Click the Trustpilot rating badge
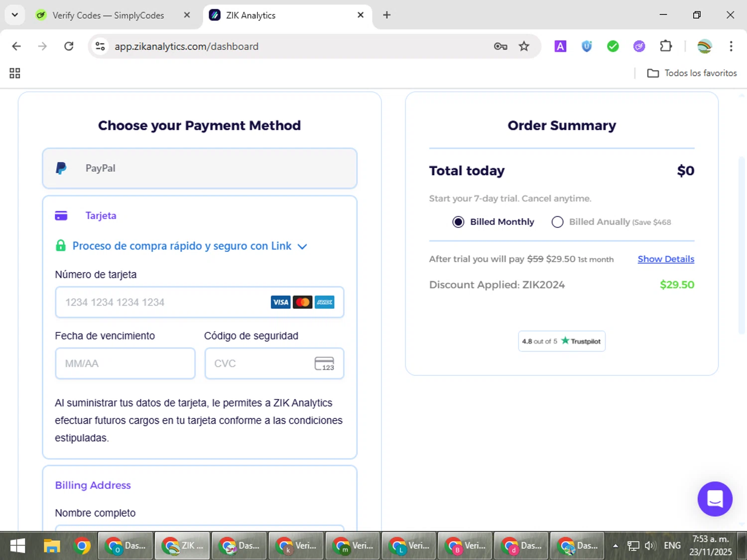 [562, 341]
